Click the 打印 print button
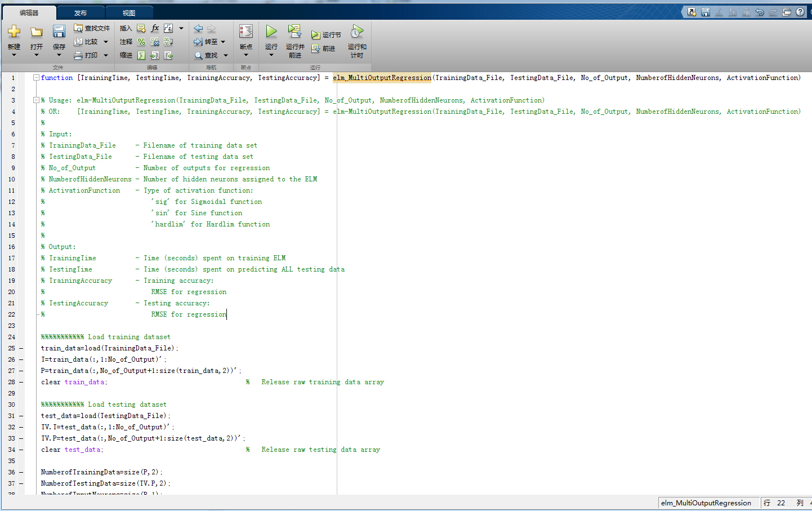 [x=86, y=55]
